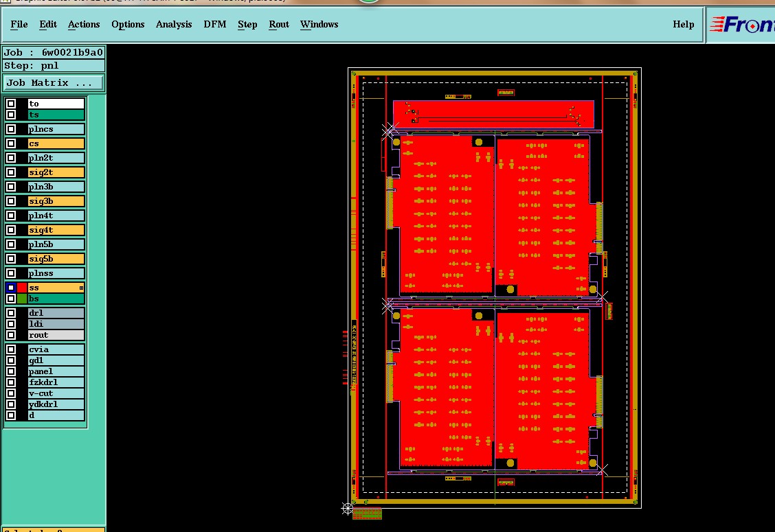Toggle the checkbox for layer 'cvia'
Viewport: 775px width, 532px height.
11,349
